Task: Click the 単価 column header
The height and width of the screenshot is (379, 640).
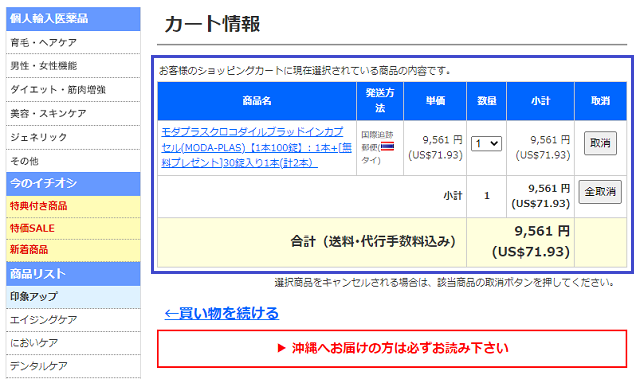Action: [435, 101]
